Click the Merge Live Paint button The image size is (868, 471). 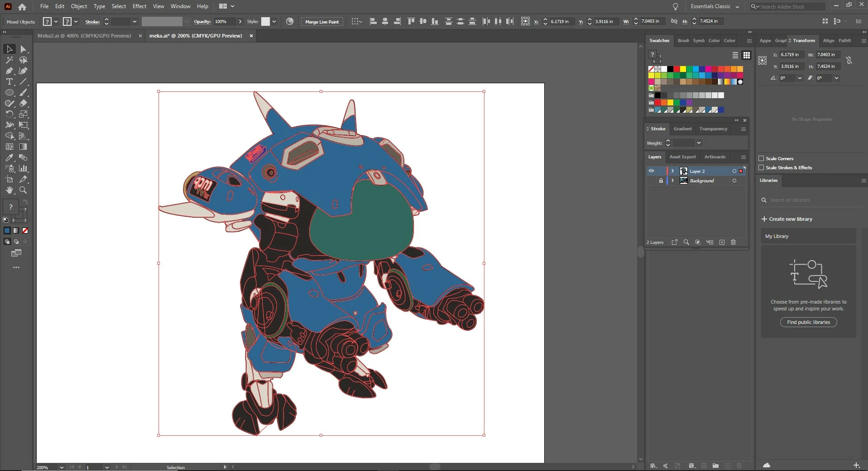click(322, 22)
